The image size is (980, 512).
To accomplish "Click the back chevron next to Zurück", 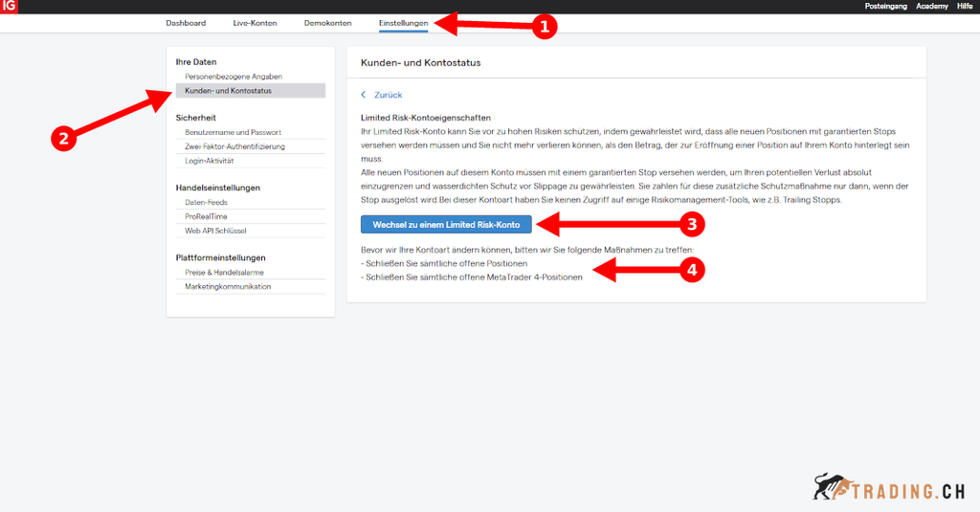I will (x=363, y=95).
